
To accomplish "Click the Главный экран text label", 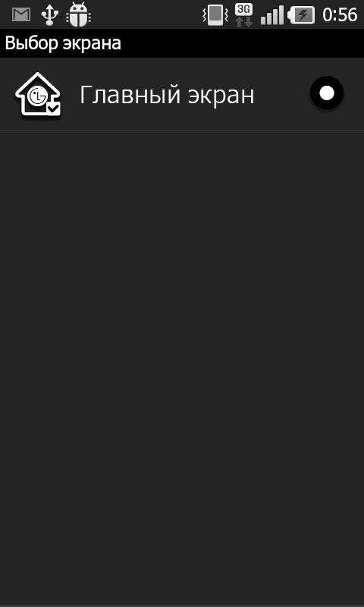I will click(167, 95).
